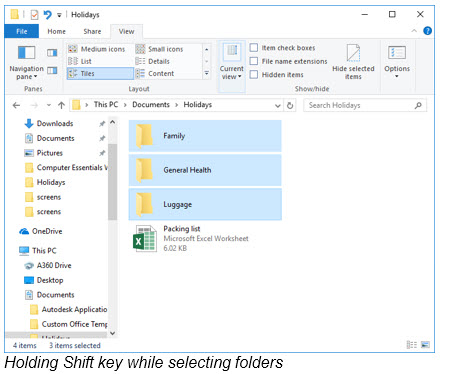Screen dimensions: 458x374
Task: Switch to the Home tab
Action: coord(56,31)
